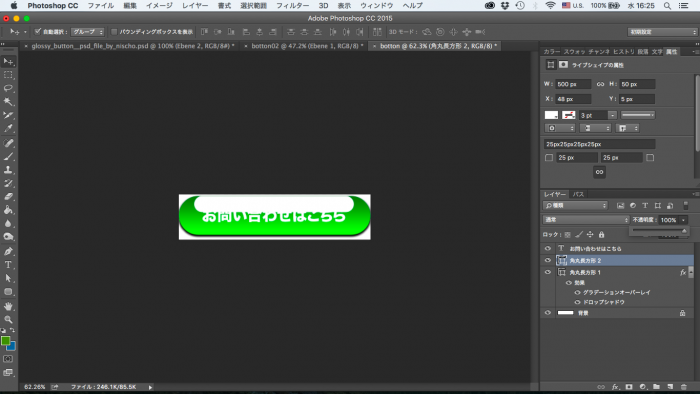Toggle the auto-select checkbox
Screen dimensions: 700x394
click(38, 32)
